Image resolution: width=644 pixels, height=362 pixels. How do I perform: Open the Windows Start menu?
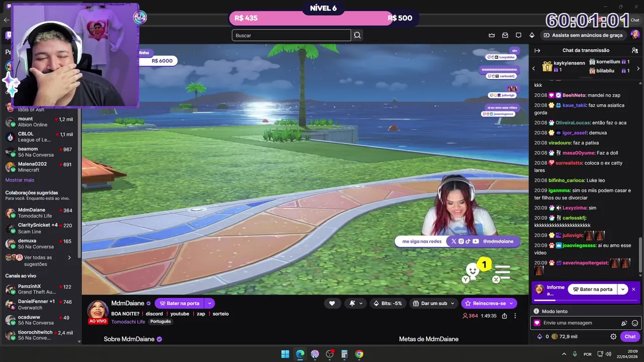[285, 354]
